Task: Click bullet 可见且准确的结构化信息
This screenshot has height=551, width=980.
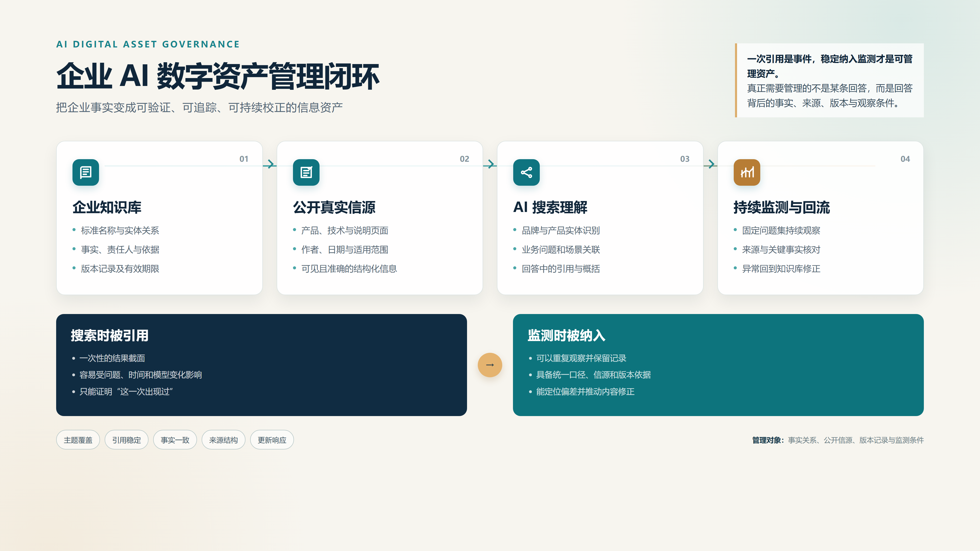Action: 349,269
